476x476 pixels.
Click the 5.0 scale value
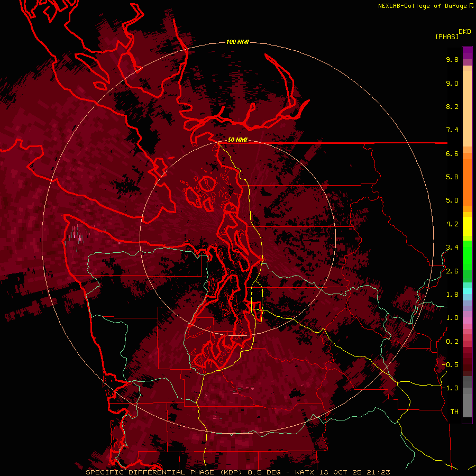tap(452, 200)
